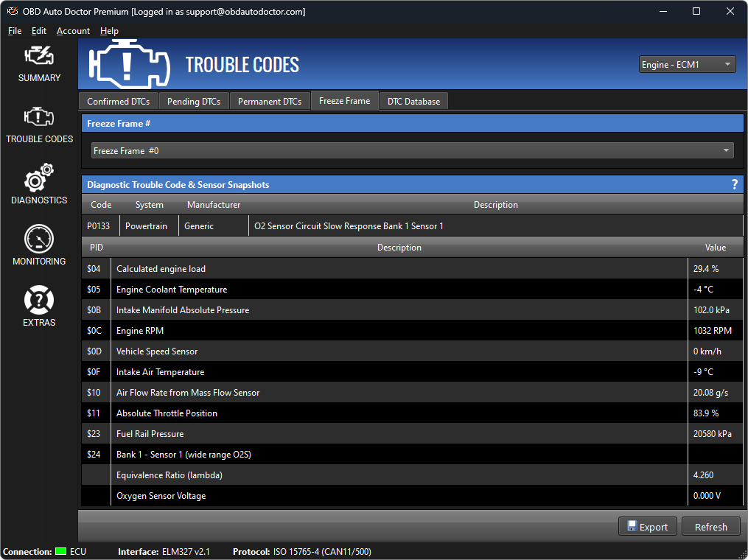Open the File menu
Viewport: 748px width, 560px height.
click(x=15, y=30)
